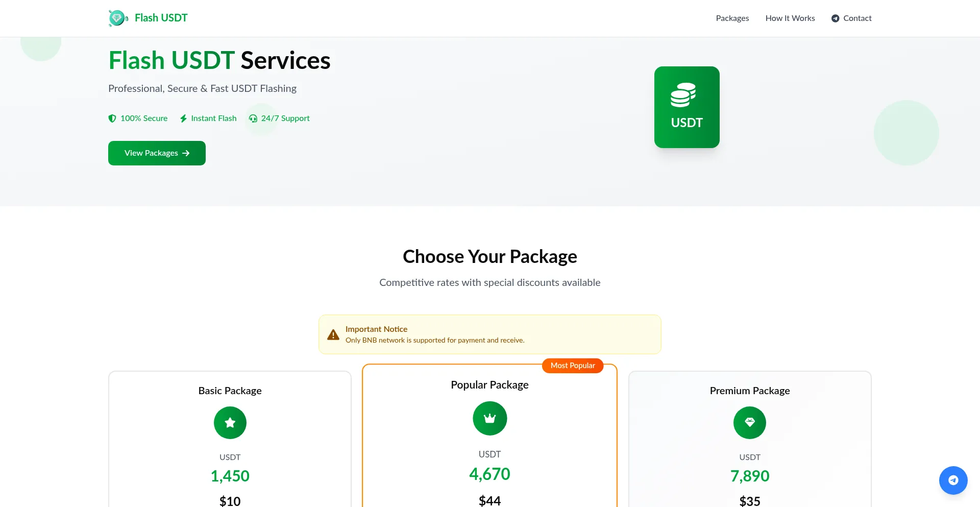Click the star icon on Basic Package
This screenshot has height=507, width=980.
pos(230,423)
